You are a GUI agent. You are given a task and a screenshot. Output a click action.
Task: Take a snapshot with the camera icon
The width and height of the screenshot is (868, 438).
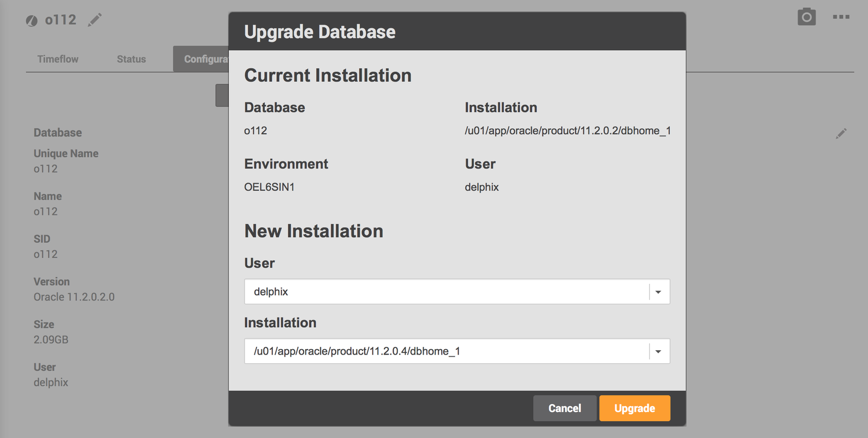coord(806,17)
